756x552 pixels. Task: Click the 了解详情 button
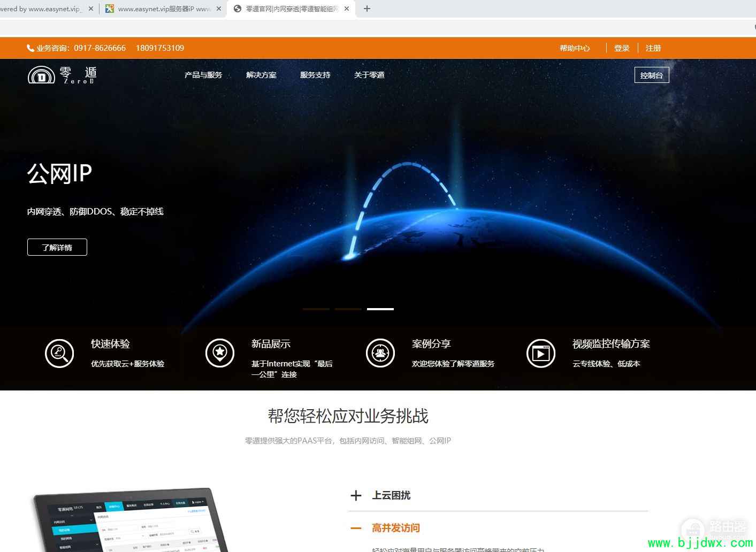pyautogui.click(x=57, y=247)
